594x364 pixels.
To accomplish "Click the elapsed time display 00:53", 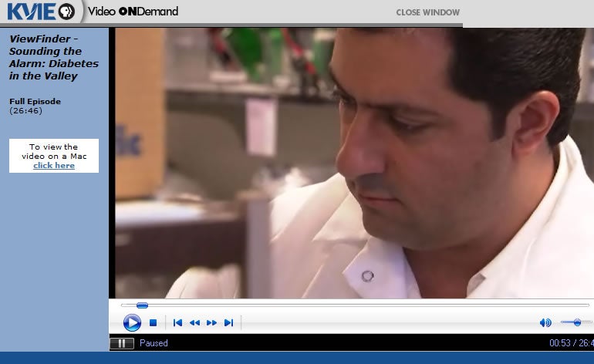I will pyautogui.click(x=559, y=343).
